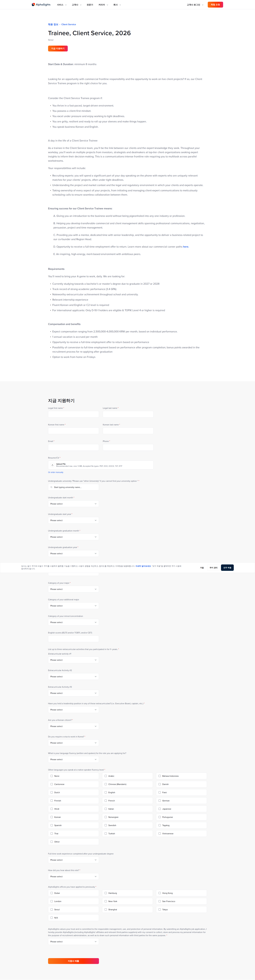
Task: Open the 고객사 navigation menu
Action: click(77, 5)
